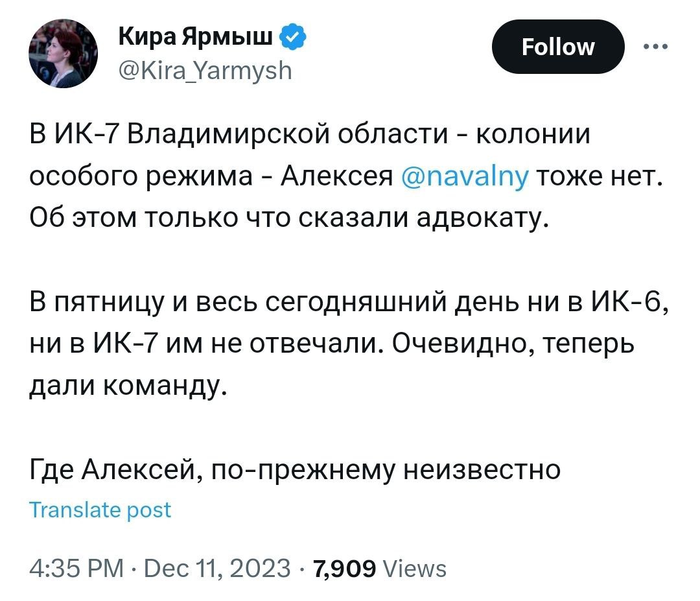Click the 4:35 PM timestamp

pyautogui.click(x=76, y=569)
